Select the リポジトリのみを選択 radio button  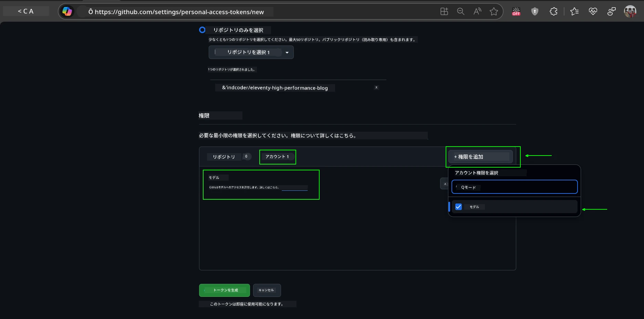pos(202,30)
